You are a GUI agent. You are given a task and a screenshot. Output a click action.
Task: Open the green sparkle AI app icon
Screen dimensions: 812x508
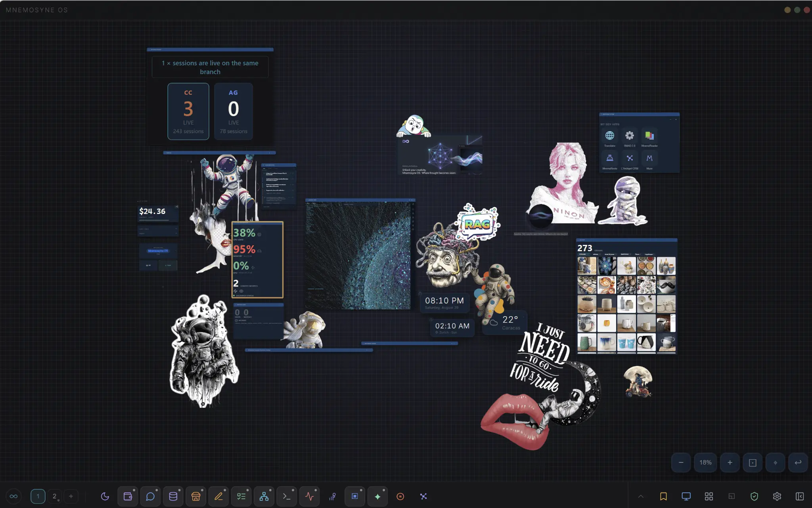coord(377,496)
